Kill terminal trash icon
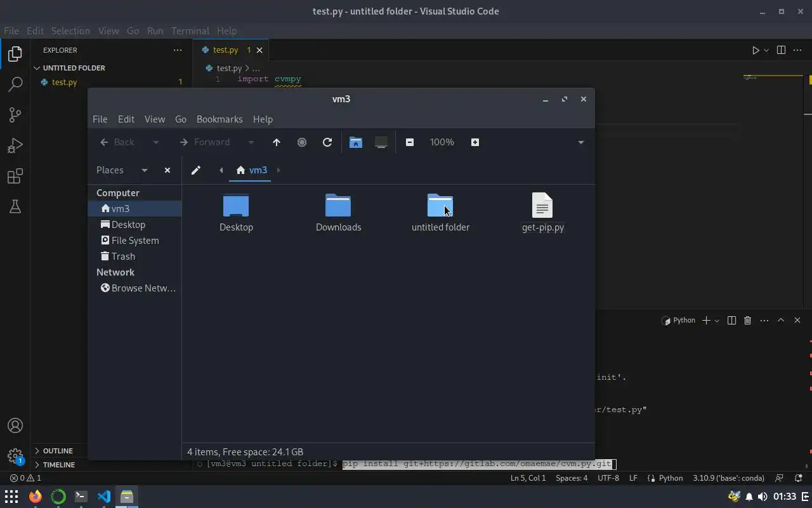The image size is (812, 508). [747, 321]
